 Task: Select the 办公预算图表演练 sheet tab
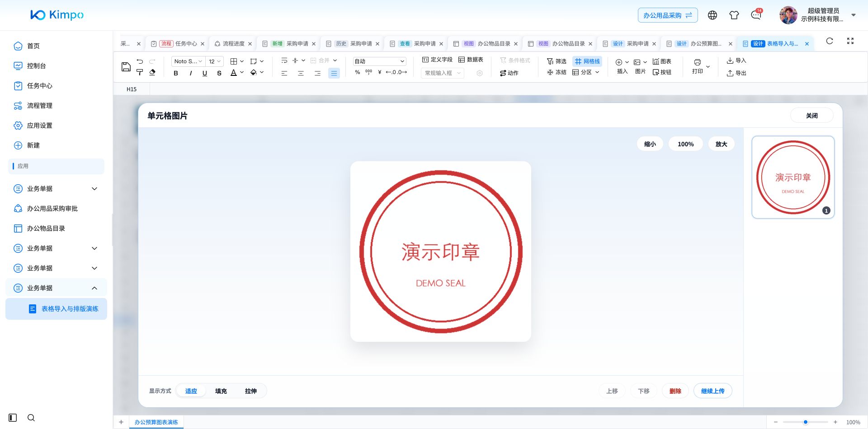click(x=156, y=422)
